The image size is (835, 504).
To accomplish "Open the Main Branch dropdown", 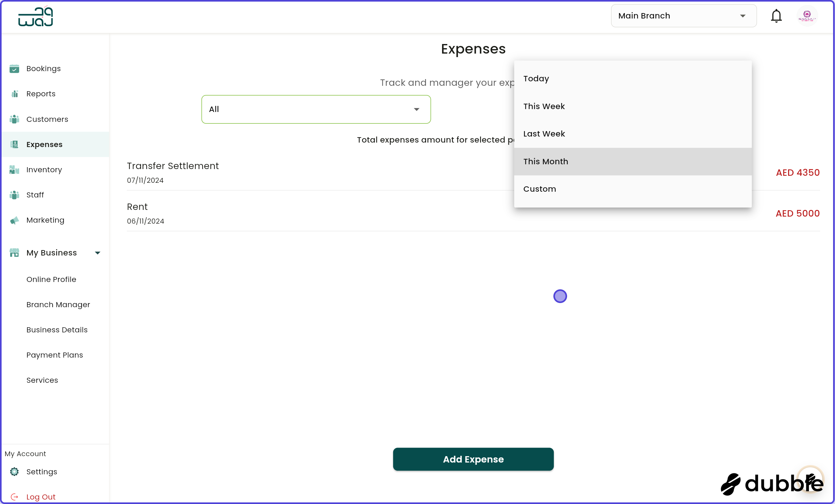I will tap(683, 16).
